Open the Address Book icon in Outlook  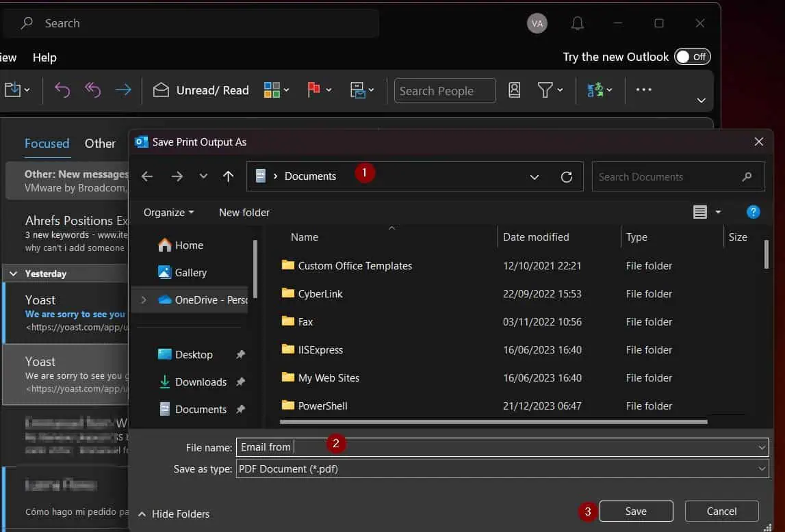pyautogui.click(x=514, y=90)
